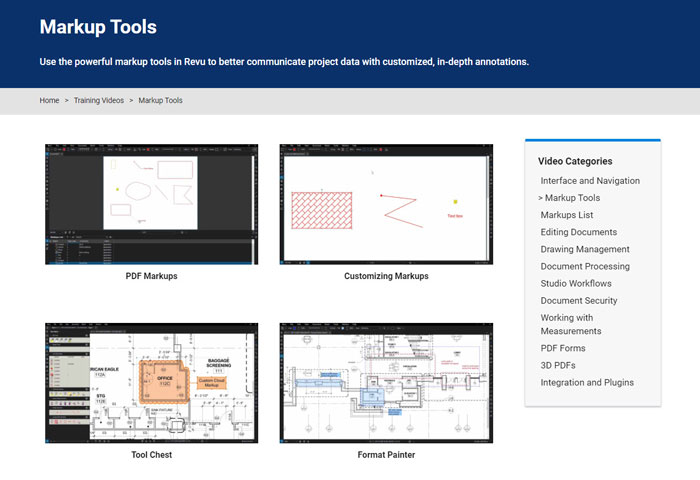
Task: Select the Document Security category
Action: pos(579,300)
